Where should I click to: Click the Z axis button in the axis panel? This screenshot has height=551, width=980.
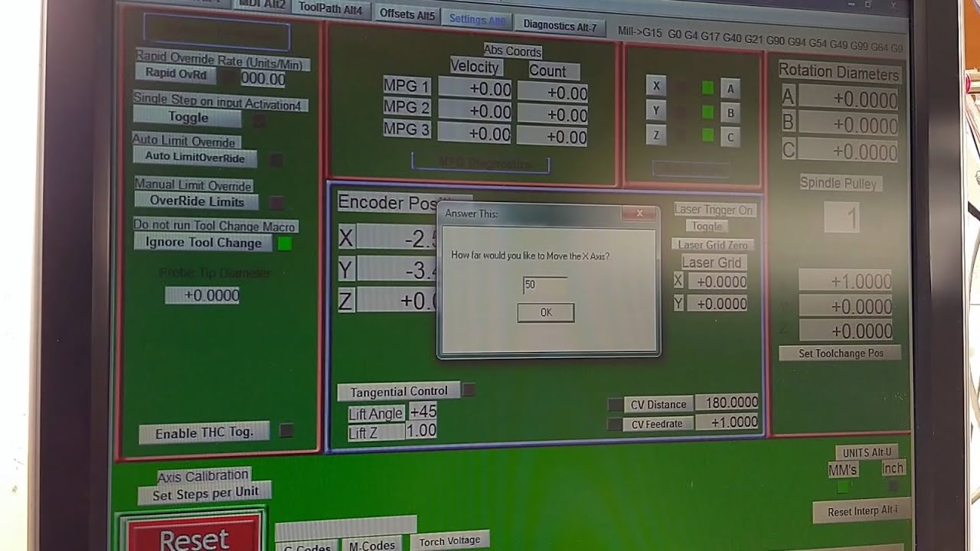(655, 135)
